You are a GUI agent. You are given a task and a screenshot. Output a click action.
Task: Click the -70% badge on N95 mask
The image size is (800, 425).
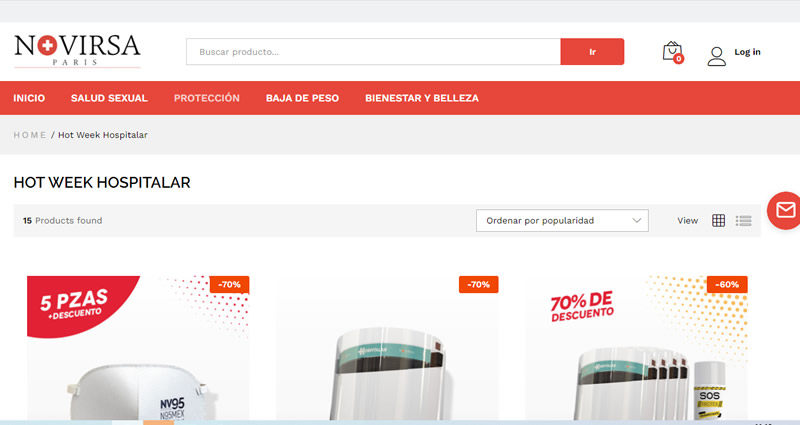click(x=229, y=284)
